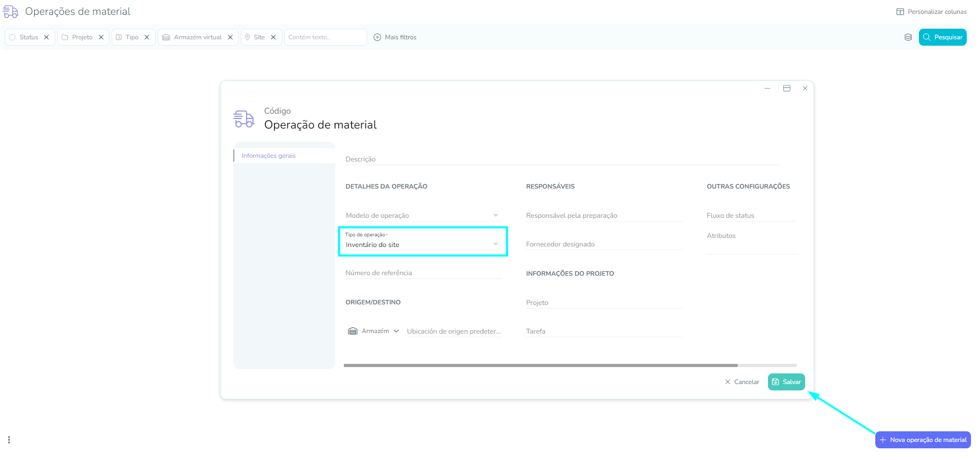Click the Tarefa field

[x=604, y=331]
